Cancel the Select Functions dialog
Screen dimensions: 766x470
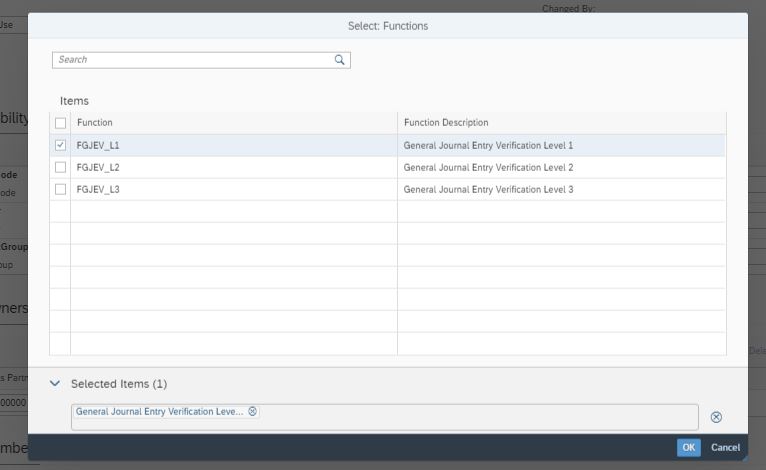725,447
